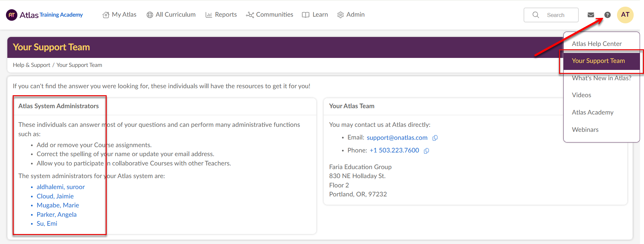Select Your Support Team menu entry

coord(601,61)
